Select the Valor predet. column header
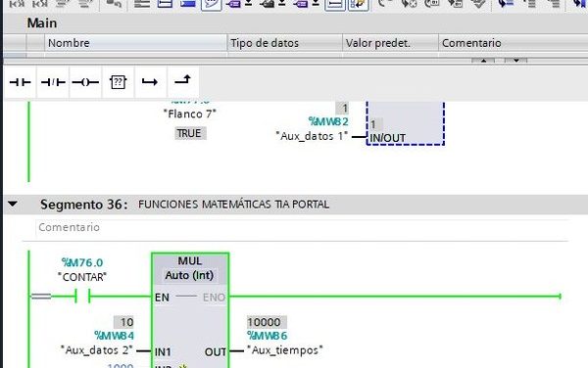This screenshot has width=588, height=368. click(390, 43)
